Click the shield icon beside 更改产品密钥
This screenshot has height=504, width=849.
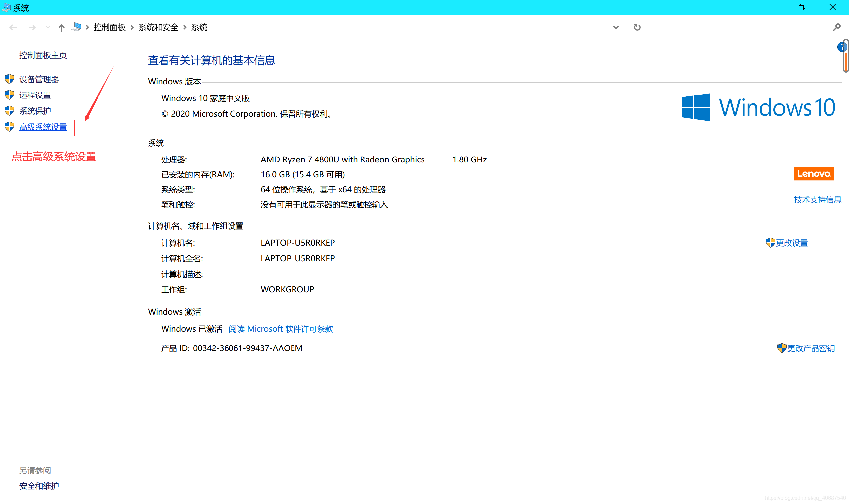pos(781,348)
